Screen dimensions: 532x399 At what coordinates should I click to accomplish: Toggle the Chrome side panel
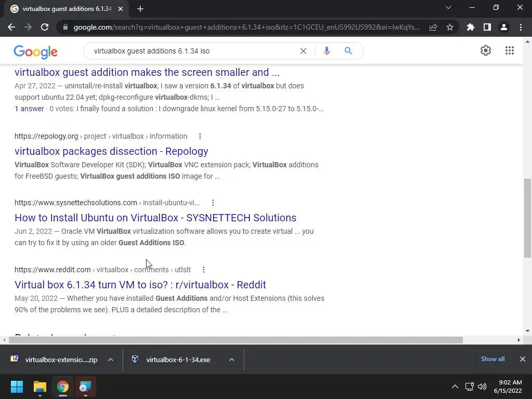[487, 27]
